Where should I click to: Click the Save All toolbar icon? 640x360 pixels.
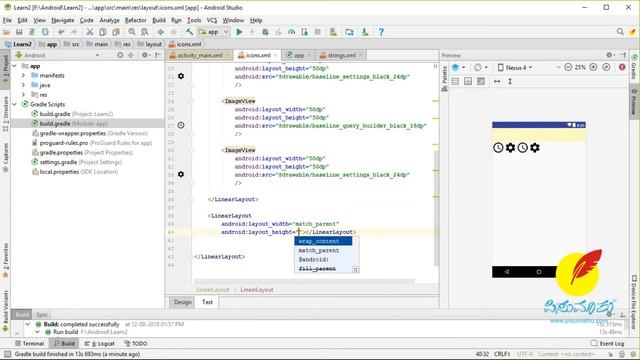(x=19, y=32)
